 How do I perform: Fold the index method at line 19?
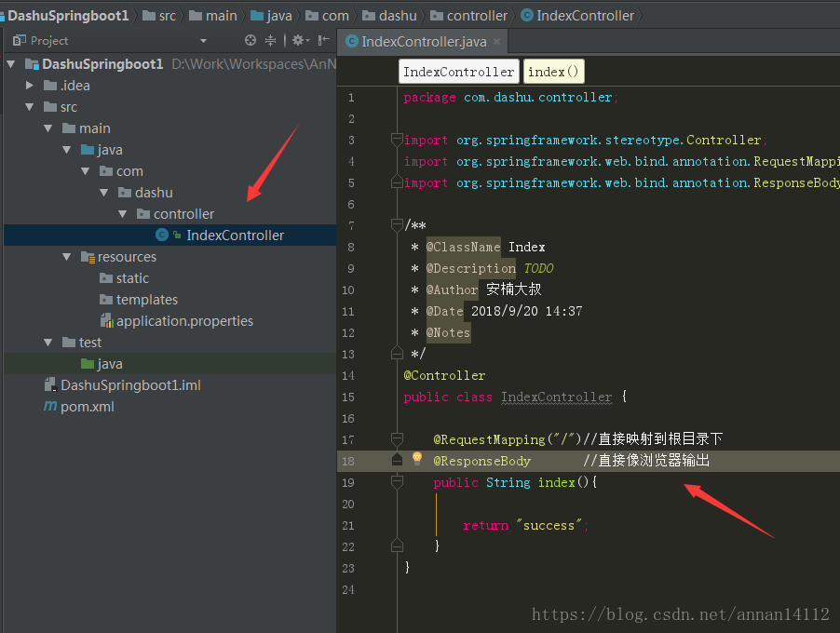[397, 482]
